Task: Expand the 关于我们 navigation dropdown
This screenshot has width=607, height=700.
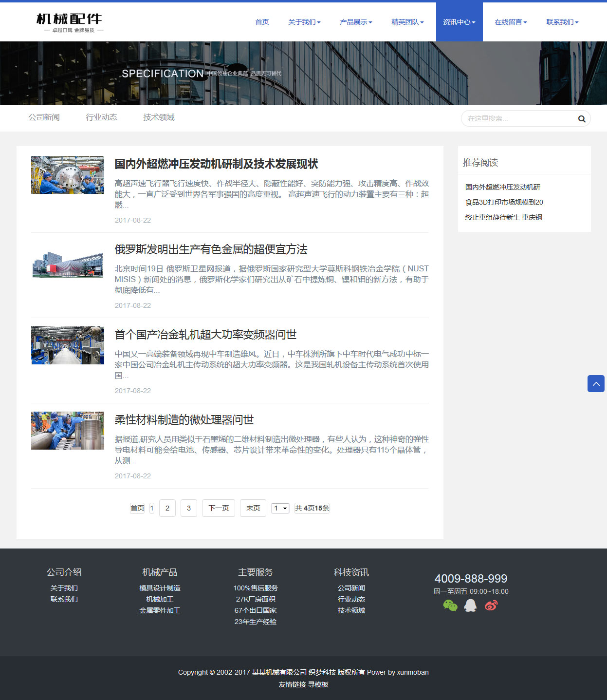Action: click(304, 22)
